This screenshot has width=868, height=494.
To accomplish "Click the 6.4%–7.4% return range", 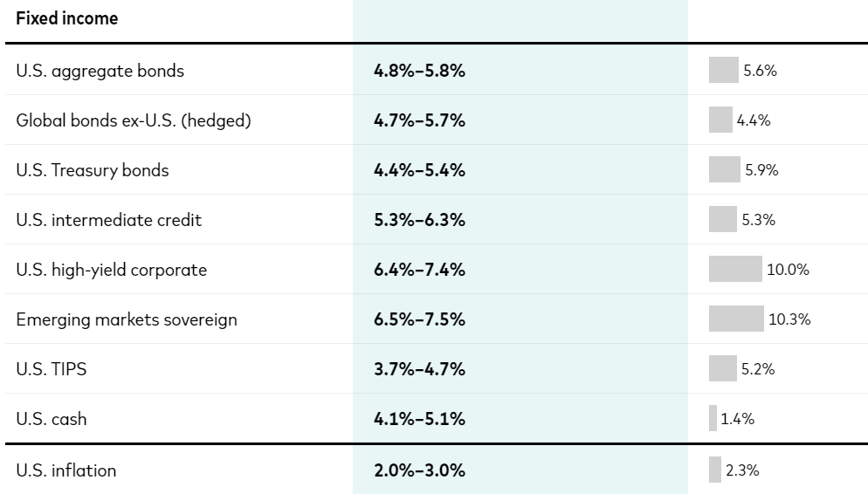I will point(419,270).
